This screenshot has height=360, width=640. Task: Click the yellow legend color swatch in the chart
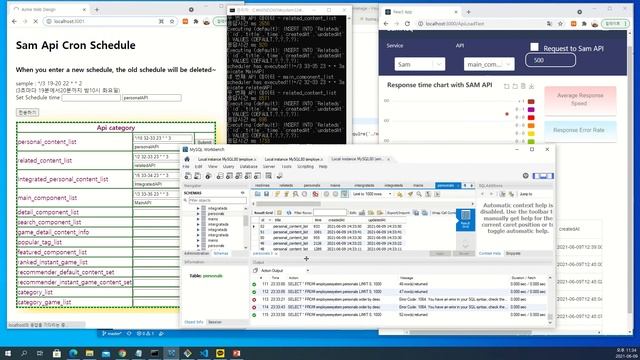coord(531,133)
